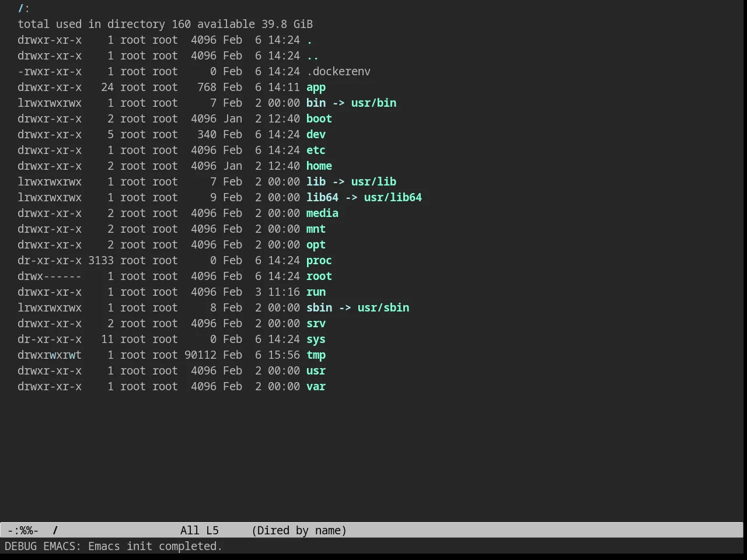
Task: Click the drwxrwxrwt permissions of tmp
Action: (50, 355)
